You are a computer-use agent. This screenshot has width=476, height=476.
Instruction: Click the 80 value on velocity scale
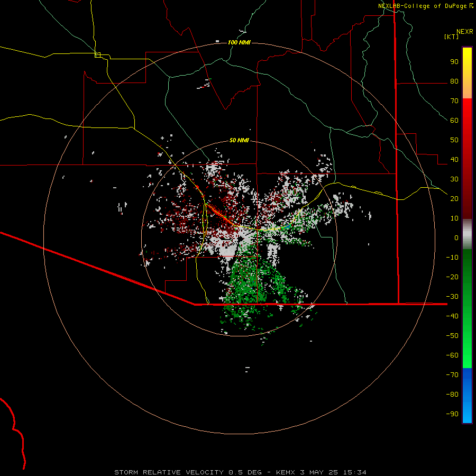click(x=454, y=81)
